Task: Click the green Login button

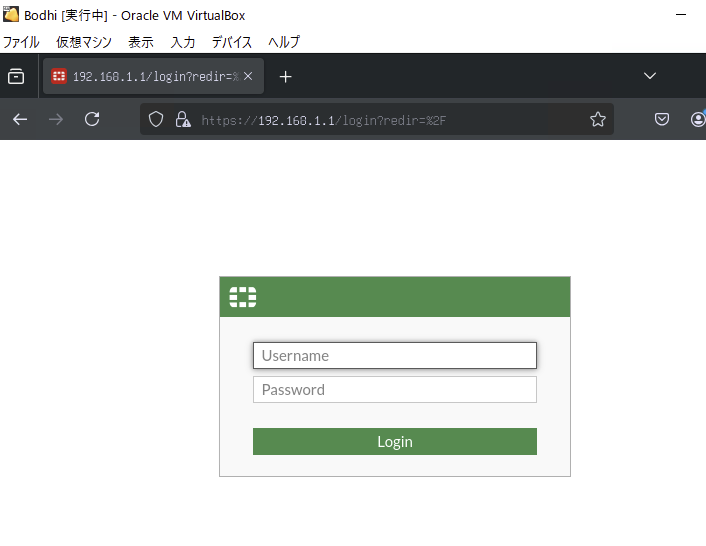Action: 394,442
